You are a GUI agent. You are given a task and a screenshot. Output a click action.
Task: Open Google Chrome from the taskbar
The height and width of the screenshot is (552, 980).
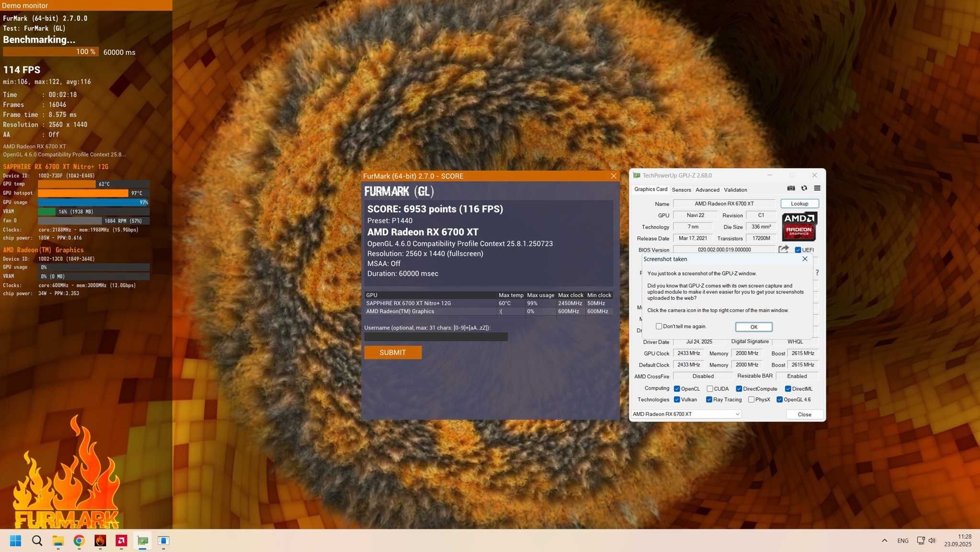[79, 540]
